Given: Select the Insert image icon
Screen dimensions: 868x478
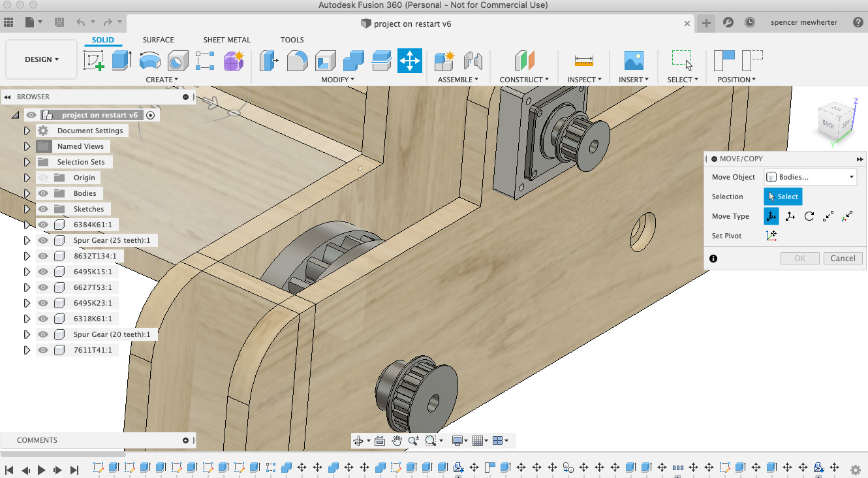Looking at the screenshot, I should [x=634, y=61].
